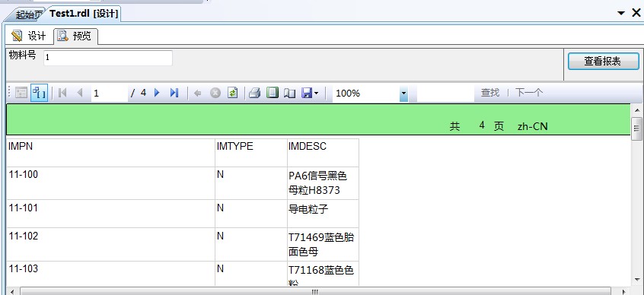This screenshot has width=644, height=295.
Task: Click the back to parent report arrow
Action: coord(198,94)
